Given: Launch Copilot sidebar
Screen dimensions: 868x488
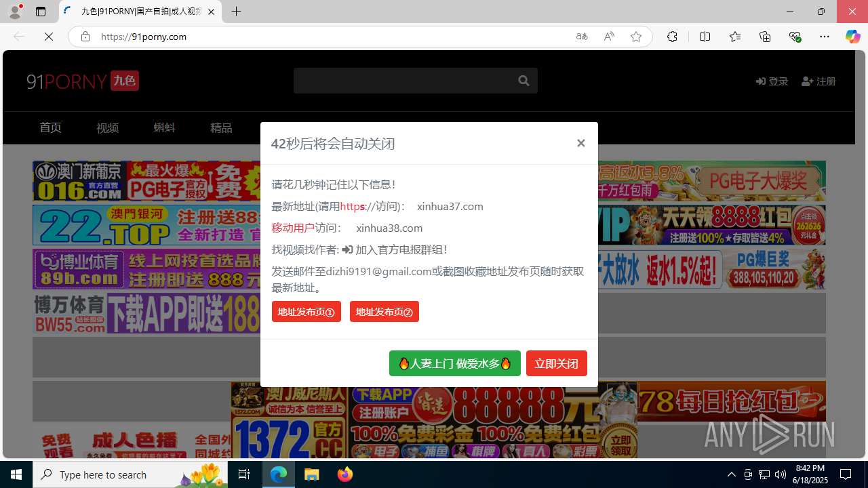Looking at the screenshot, I should [x=852, y=37].
